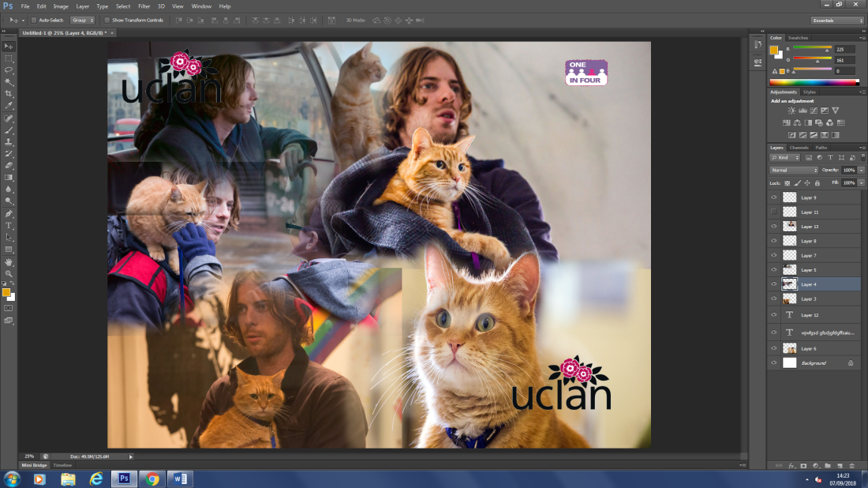Show the hidden Layer 11

click(774, 212)
